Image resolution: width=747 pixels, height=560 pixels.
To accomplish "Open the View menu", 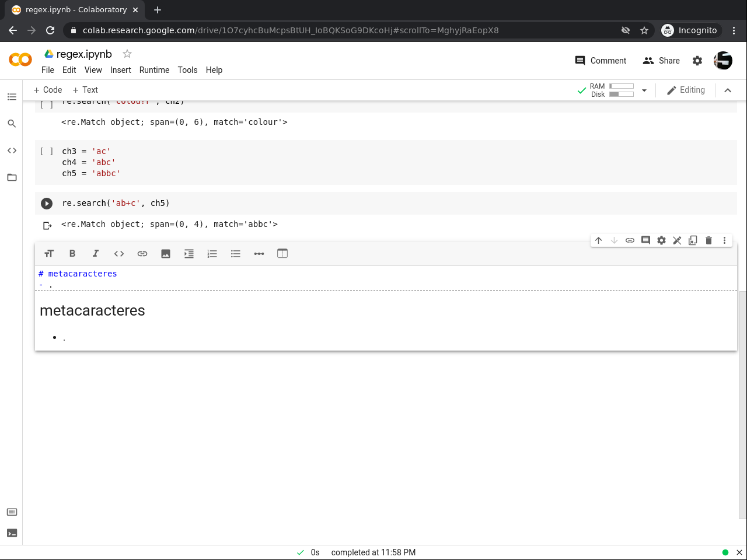I will click(x=93, y=70).
